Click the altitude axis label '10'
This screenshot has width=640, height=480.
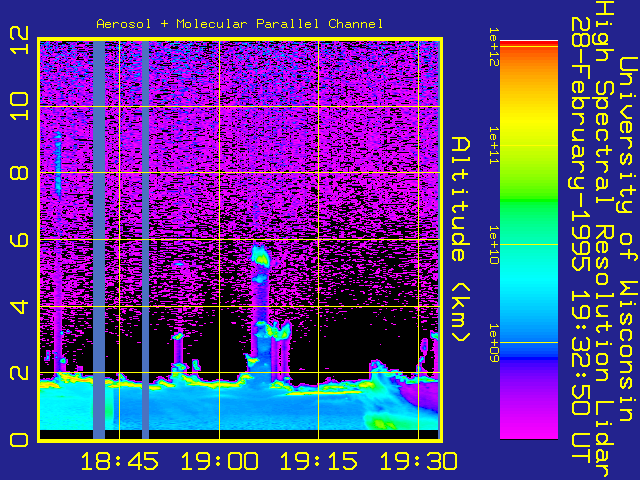tap(19, 106)
